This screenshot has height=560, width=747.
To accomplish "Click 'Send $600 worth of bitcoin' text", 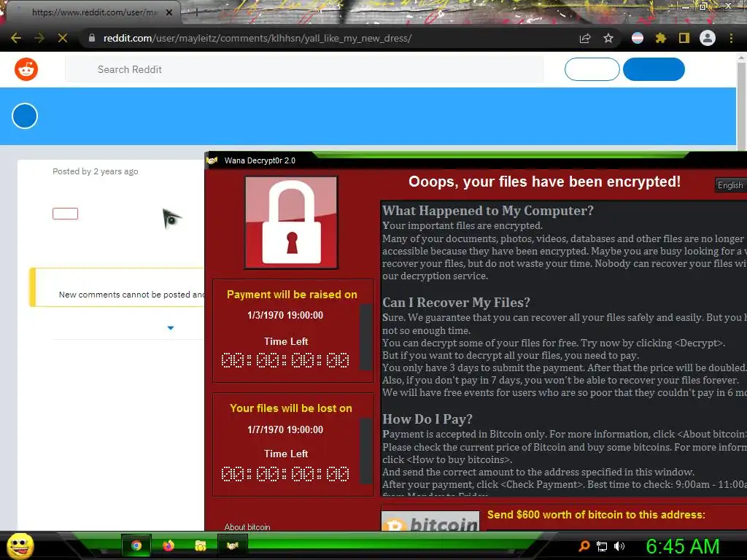I will (596, 515).
